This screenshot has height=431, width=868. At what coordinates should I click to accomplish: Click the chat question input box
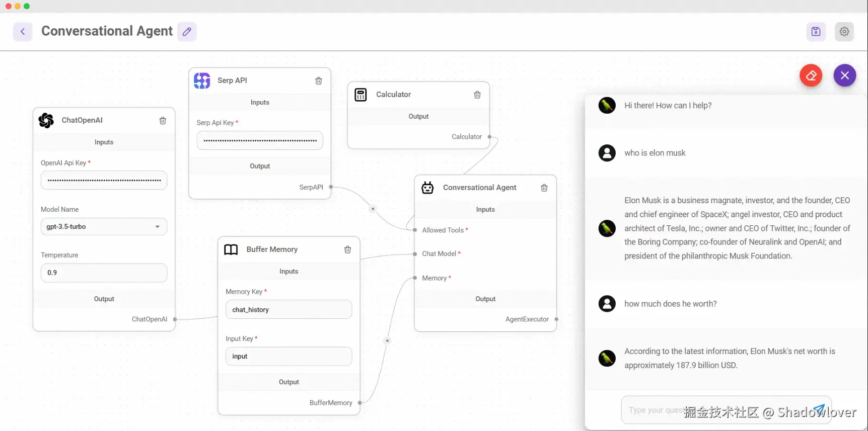pyautogui.click(x=715, y=410)
